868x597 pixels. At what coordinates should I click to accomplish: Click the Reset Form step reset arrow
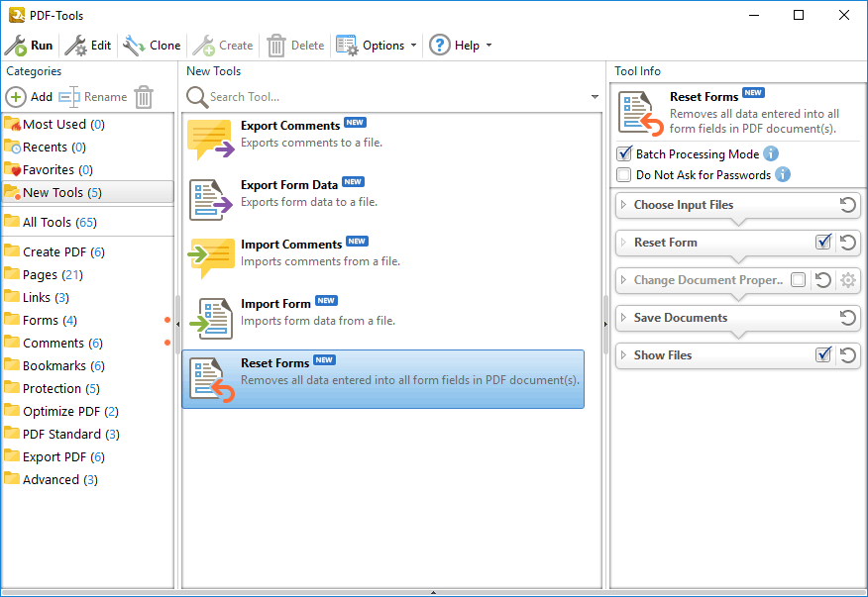coord(847,243)
